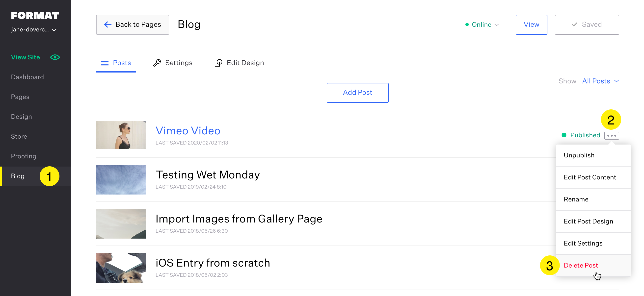Open the Online status dropdown
The image size is (644, 296).
(x=482, y=25)
